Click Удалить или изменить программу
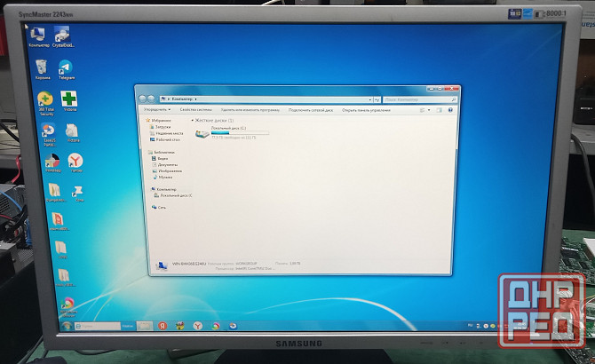This screenshot has height=364, width=595. pos(250,110)
